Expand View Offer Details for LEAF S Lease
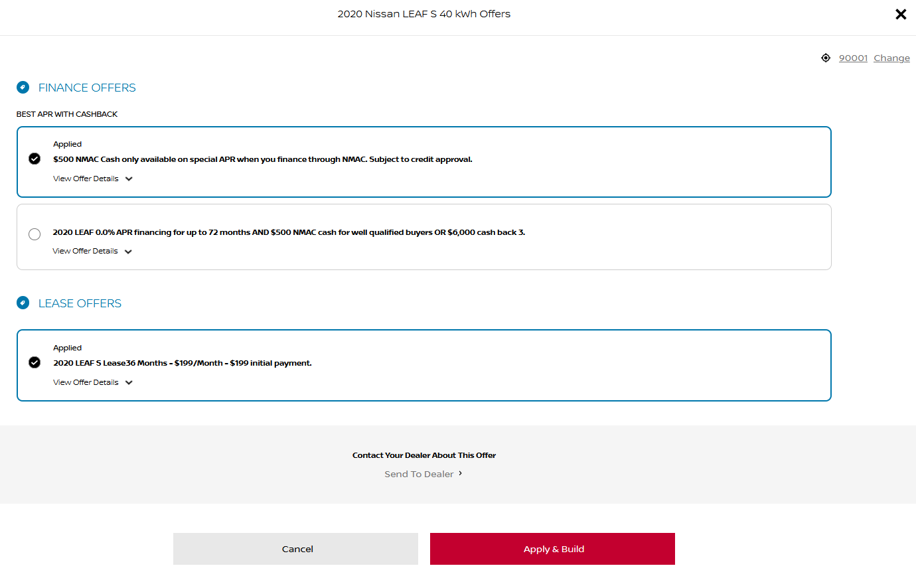 point(93,382)
